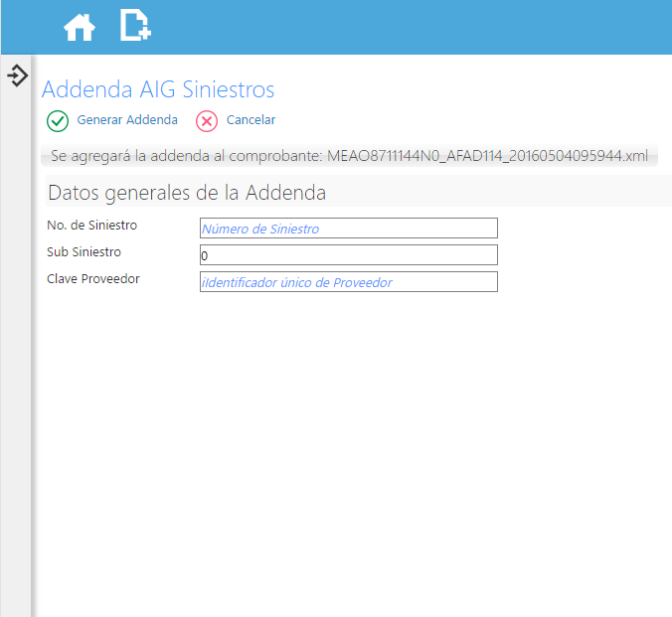This screenshot has height=617, width=672.
Task: Open the new document icon
Action: (x=135, y=26)
